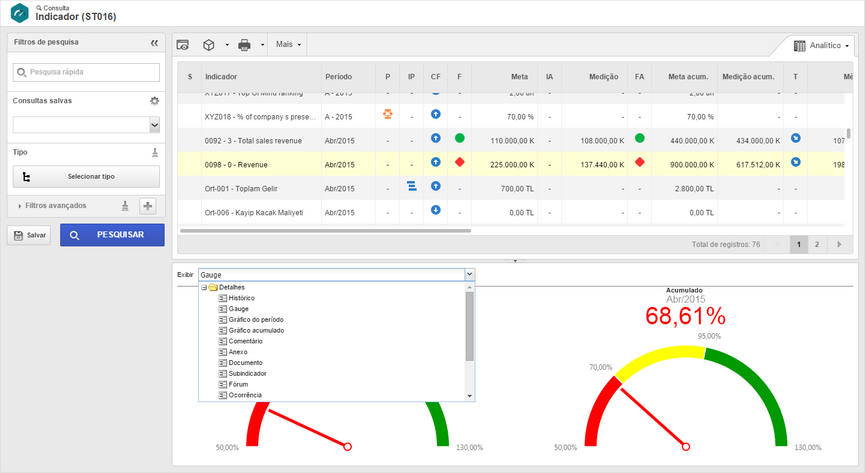Select Anexo option
The width and height of the screenshot is (865, 473).
click(x=238, y=352)
